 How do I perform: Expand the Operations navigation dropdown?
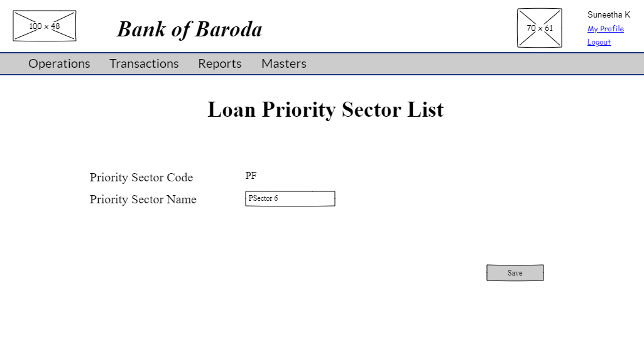pyautogui.click(x=59, y=63)
